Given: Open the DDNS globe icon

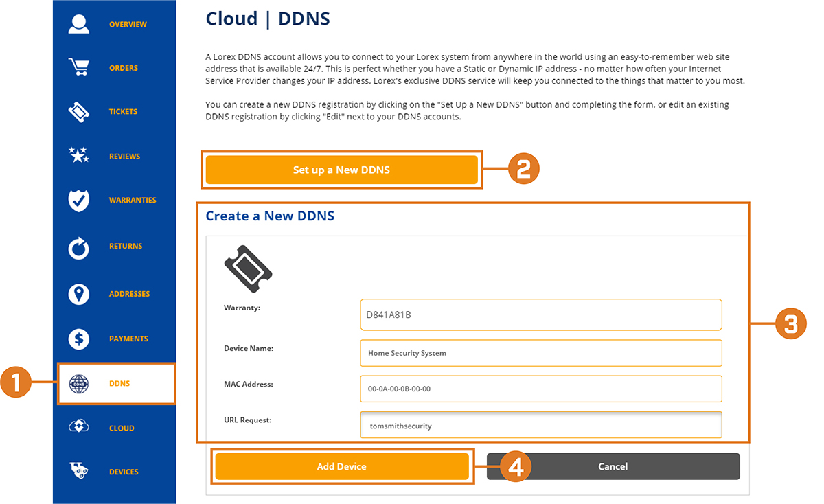Looking at the screenshot, I should pos(79,384).
